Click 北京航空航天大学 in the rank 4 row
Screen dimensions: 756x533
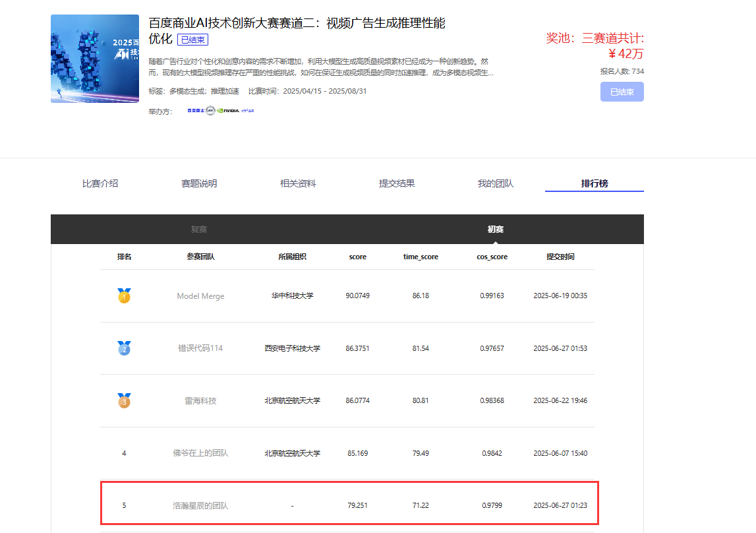click(292, 453)
